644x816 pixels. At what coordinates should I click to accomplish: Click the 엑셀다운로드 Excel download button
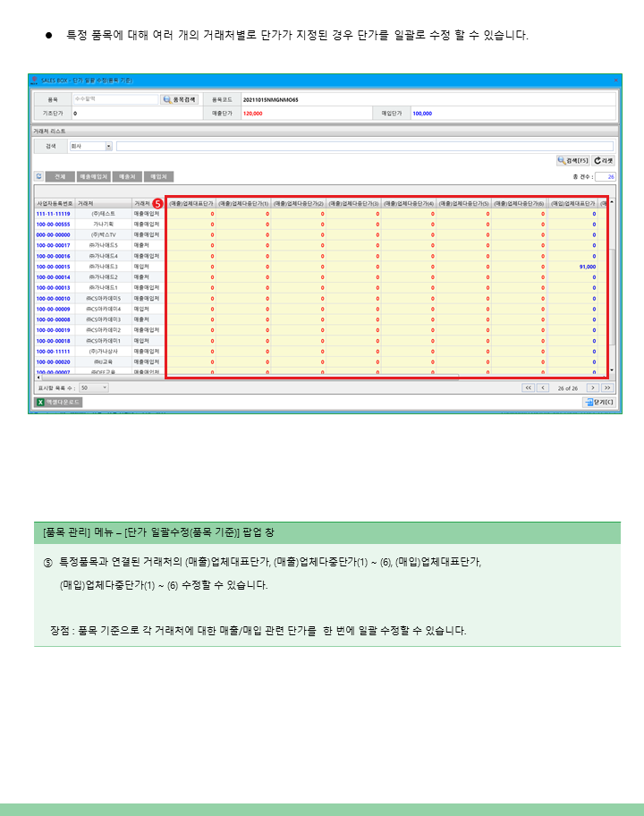tap(58, 403)
